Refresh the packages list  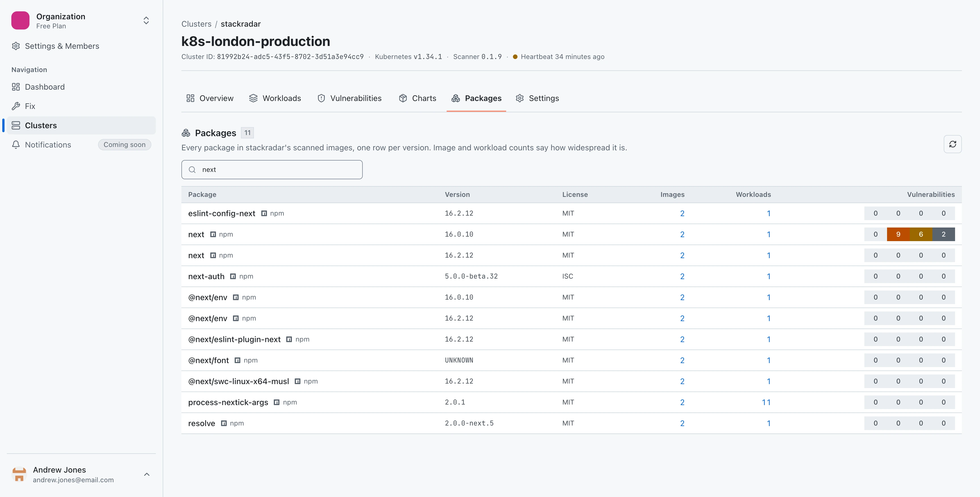(953, 144)
